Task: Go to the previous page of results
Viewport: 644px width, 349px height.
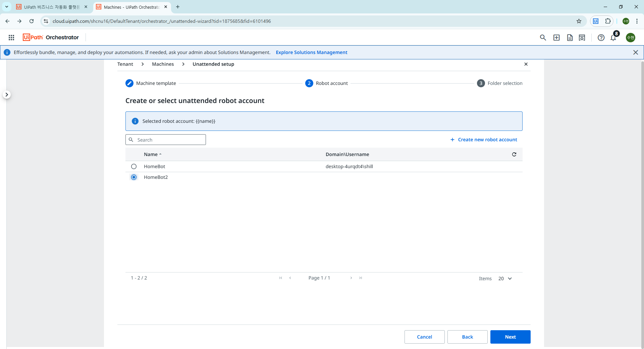Action: tap(290, 278)
